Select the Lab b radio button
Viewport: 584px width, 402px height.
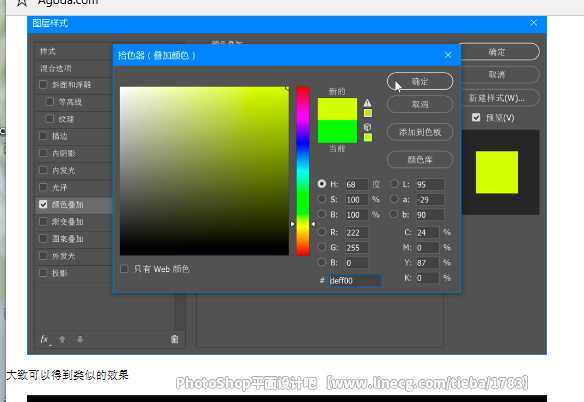[394, 214]
